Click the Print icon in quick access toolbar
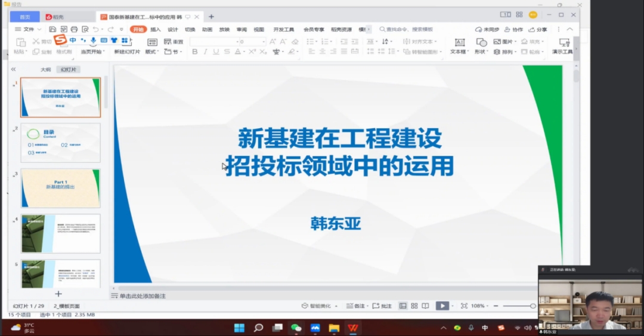 (x=74, y=29)
